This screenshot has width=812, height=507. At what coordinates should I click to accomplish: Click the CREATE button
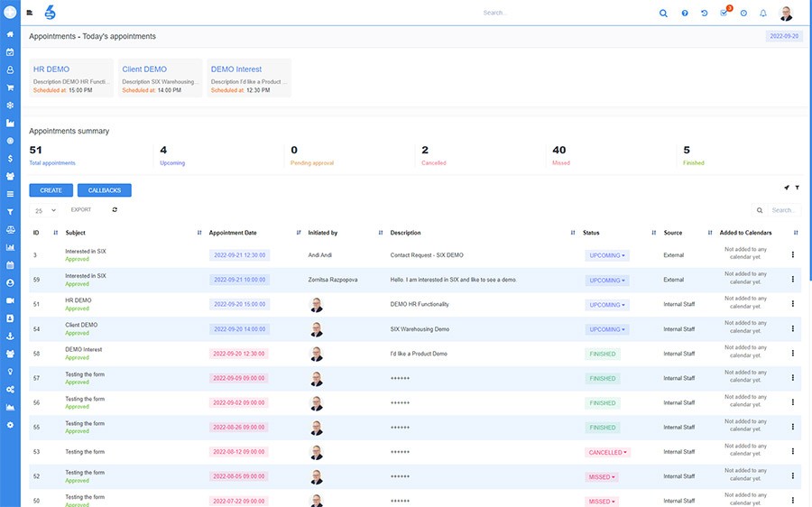click(x=51, y=190)
